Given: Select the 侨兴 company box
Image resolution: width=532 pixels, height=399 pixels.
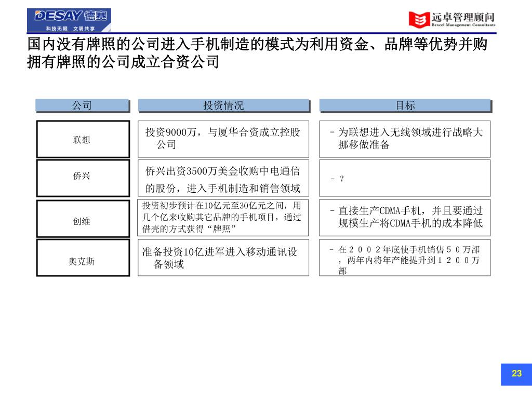Looking at the screenshot, I should tap(83, 178).
